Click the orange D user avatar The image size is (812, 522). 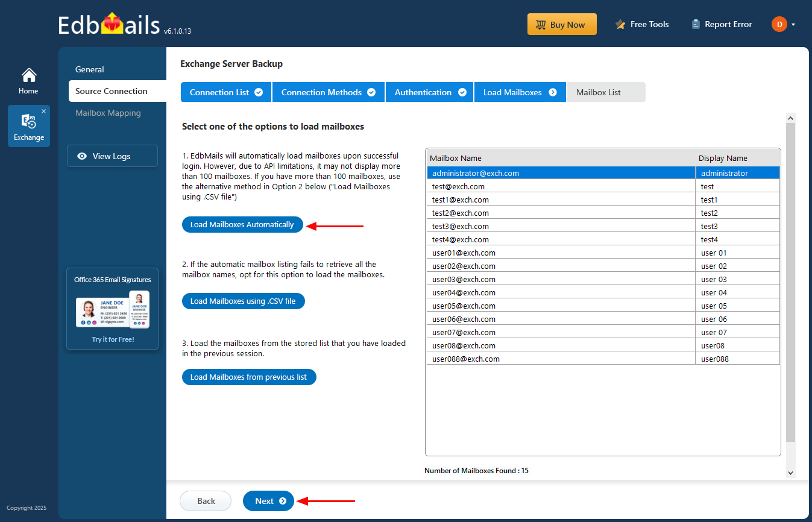coord(779,24)
